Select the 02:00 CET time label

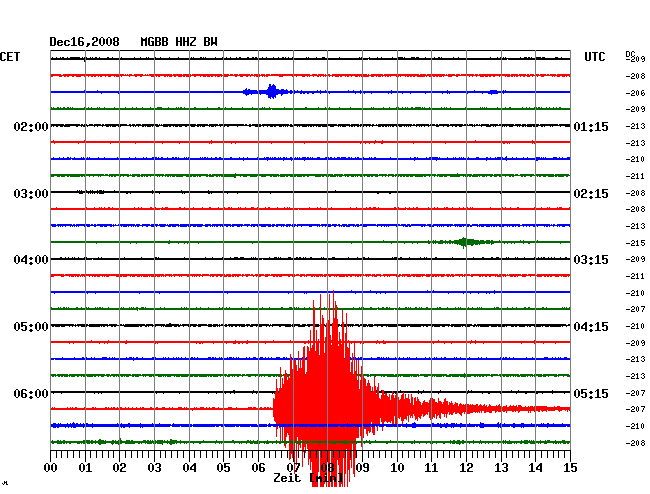click(x=31, y=126)
